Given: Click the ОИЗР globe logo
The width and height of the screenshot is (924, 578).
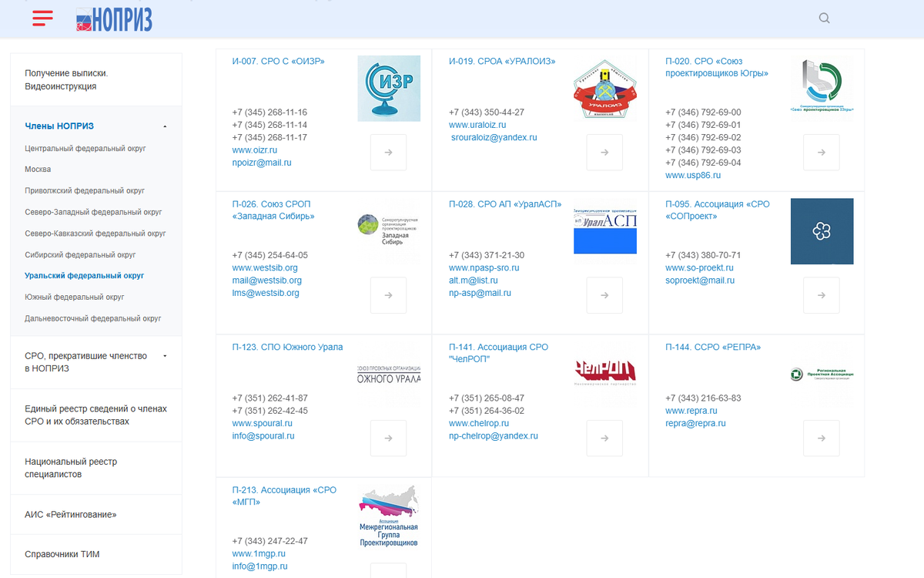Looking at the screenshot, I should (x=389, y=89).
